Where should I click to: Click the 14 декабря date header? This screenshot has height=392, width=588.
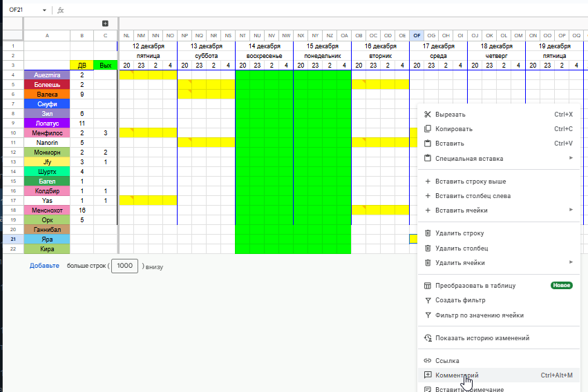[x=265, y=46]
